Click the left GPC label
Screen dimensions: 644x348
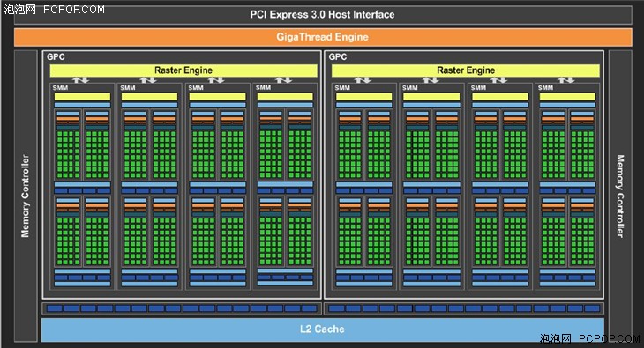click(56, 56)
